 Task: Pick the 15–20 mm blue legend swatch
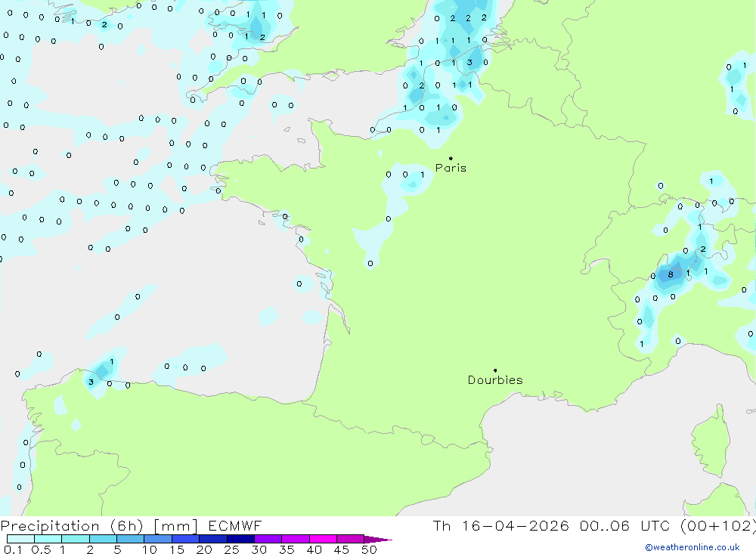pos(186,539)
